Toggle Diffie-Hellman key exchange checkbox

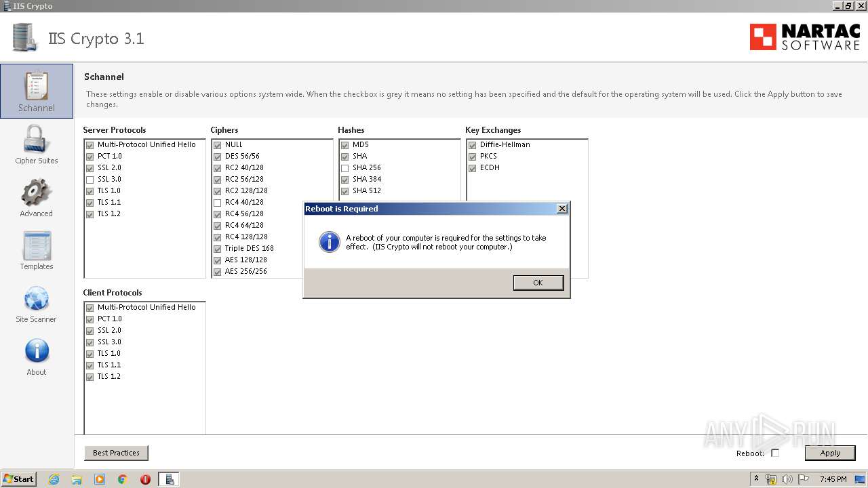pyautogui.click(x=472, y=145)
